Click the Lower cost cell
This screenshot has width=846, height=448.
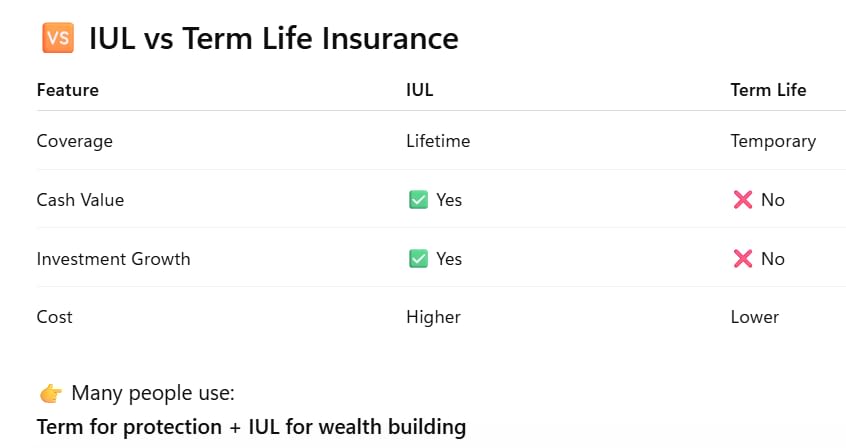(755, 317)
